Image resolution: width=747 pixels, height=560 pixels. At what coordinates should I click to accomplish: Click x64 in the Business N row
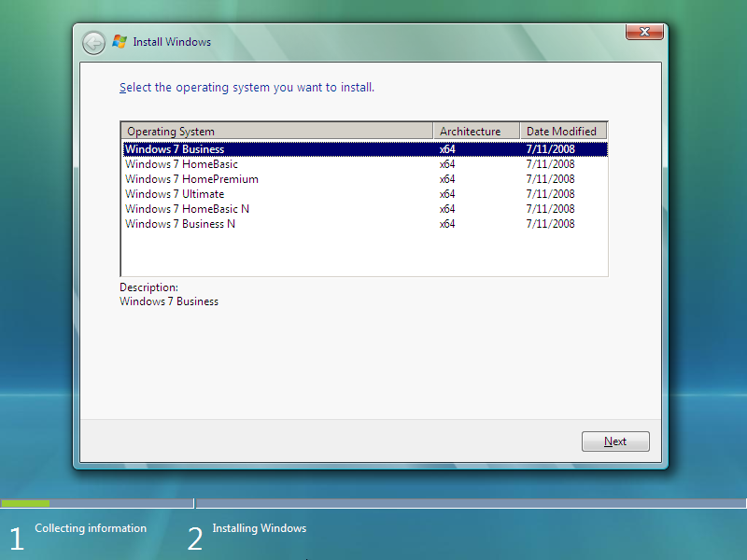[x=447, y=224]
